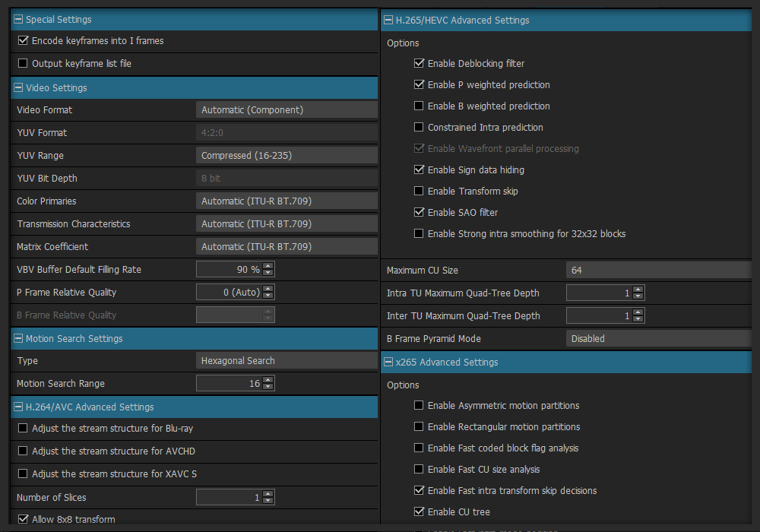Collapse the Video Settings section

click(x=18, y=87)
